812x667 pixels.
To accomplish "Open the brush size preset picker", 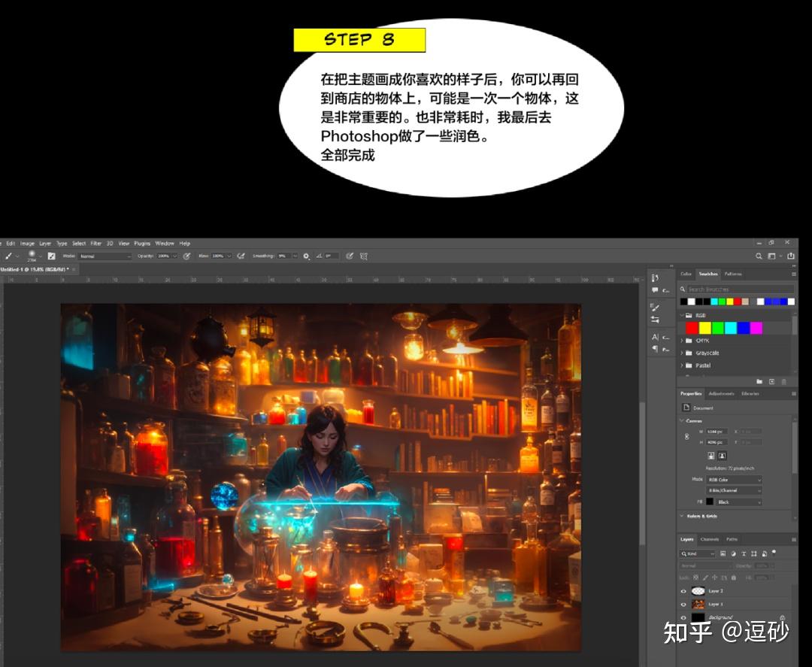I will click(x=35, y=256).
